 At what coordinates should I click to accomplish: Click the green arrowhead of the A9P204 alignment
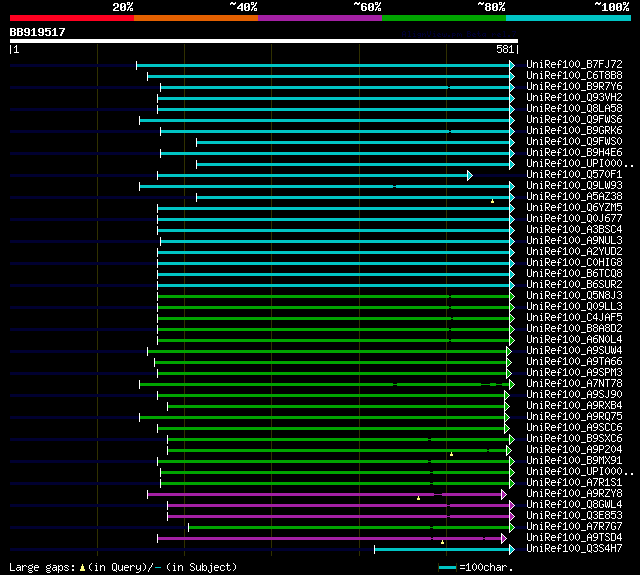(x=509, y=451)
